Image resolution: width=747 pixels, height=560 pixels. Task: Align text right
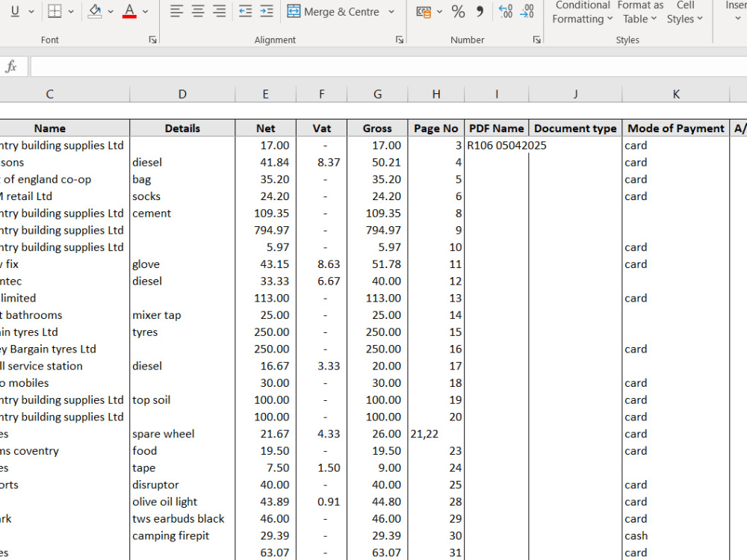219,11
